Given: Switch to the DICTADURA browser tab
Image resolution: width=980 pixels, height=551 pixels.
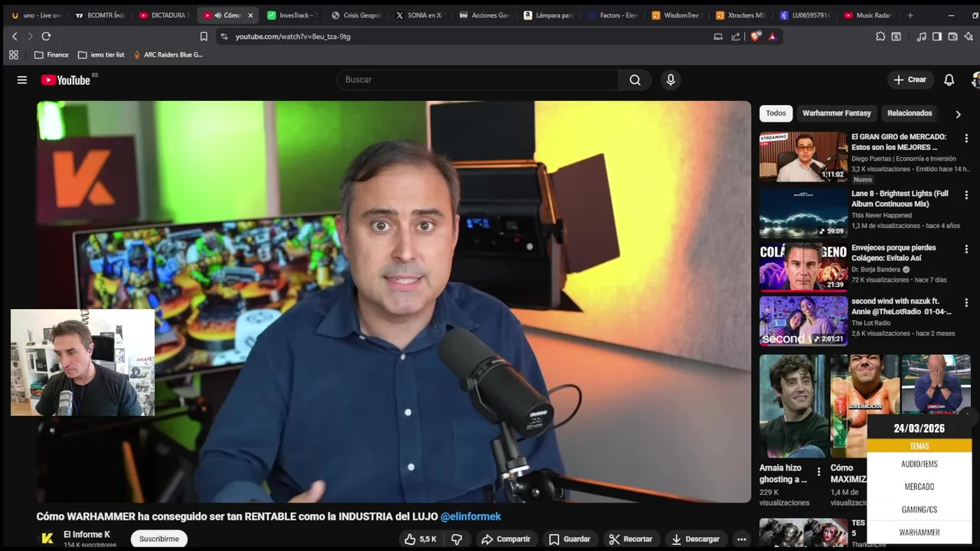Looking at the screenshot, I should click(x=164, y=15).
